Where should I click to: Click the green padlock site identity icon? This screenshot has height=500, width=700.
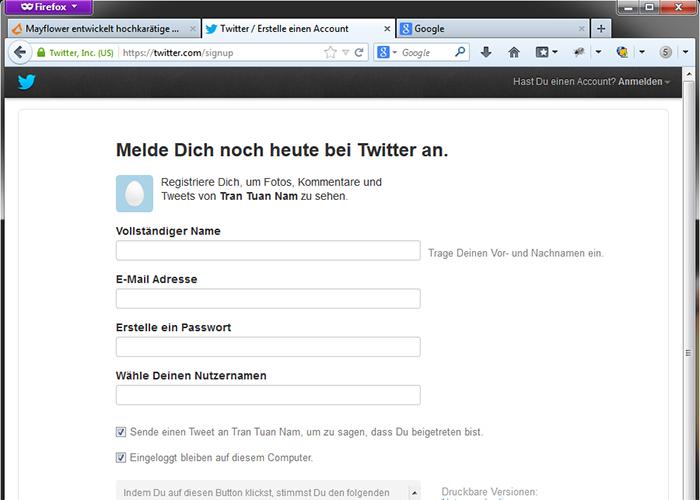click(41, 53)
